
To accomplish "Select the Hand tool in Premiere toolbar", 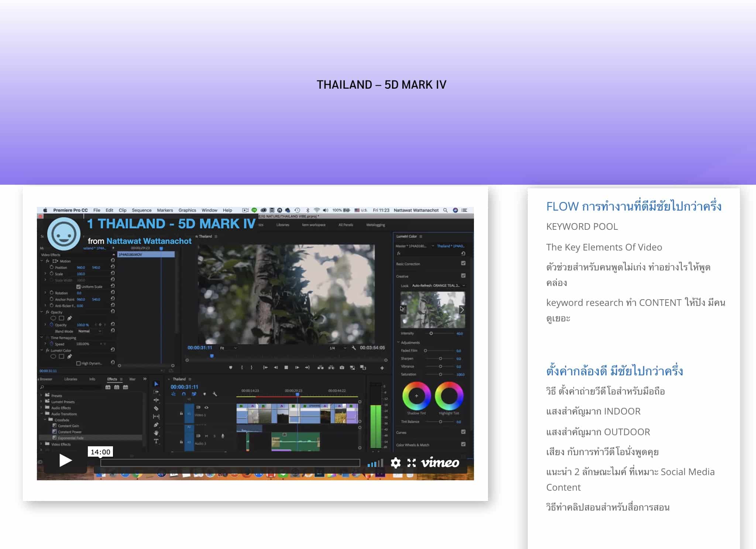I will (156, 433).
